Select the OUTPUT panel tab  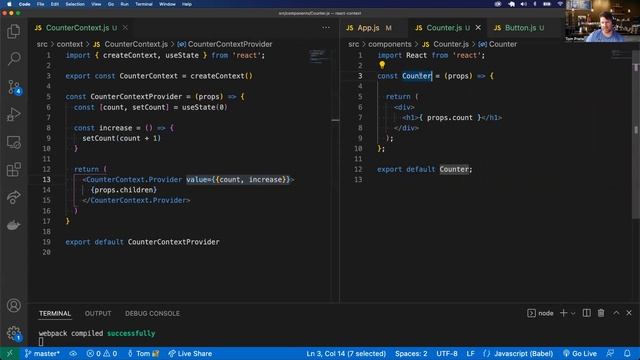pos(98,313)
